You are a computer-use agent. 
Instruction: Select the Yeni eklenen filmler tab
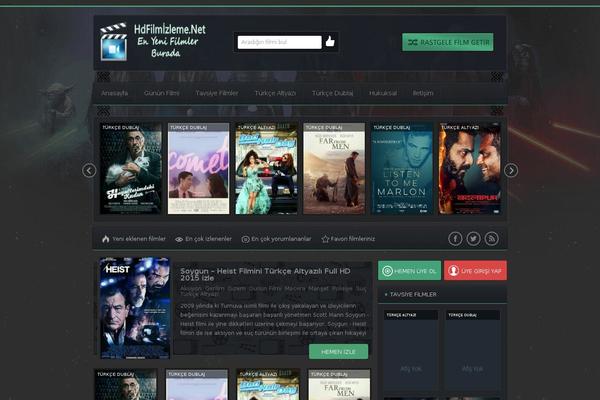(134, 239)
